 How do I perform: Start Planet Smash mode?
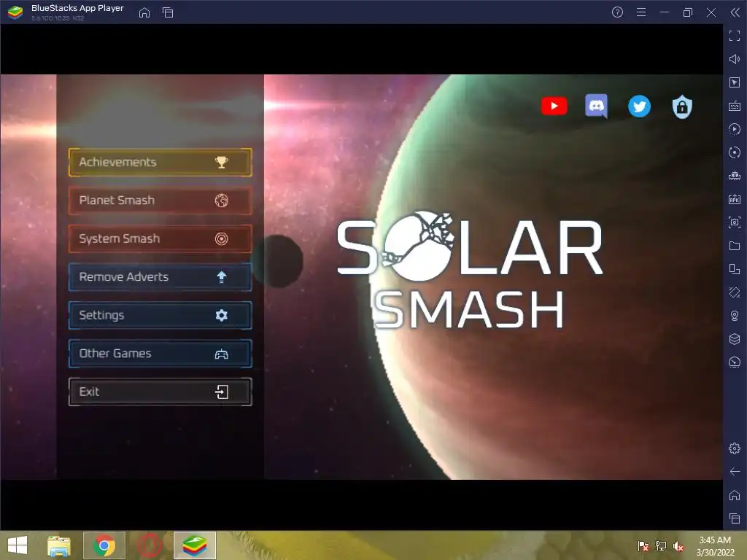160,201
